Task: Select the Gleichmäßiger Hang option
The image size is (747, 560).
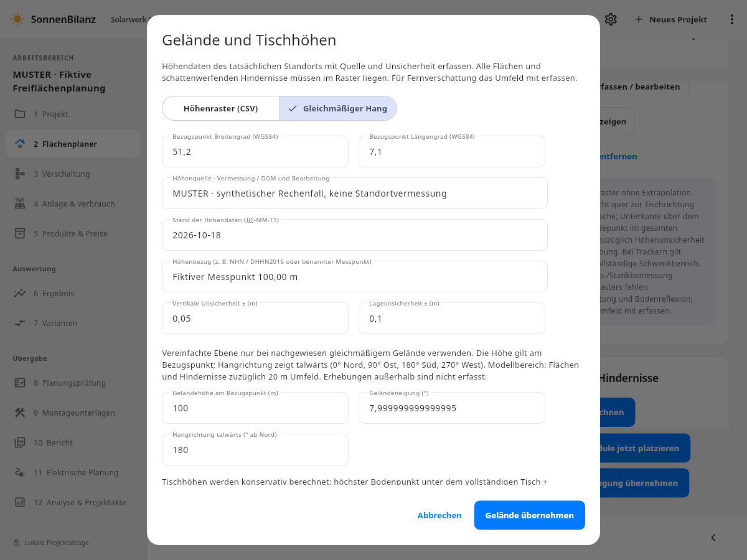Action: coord(338,108)
